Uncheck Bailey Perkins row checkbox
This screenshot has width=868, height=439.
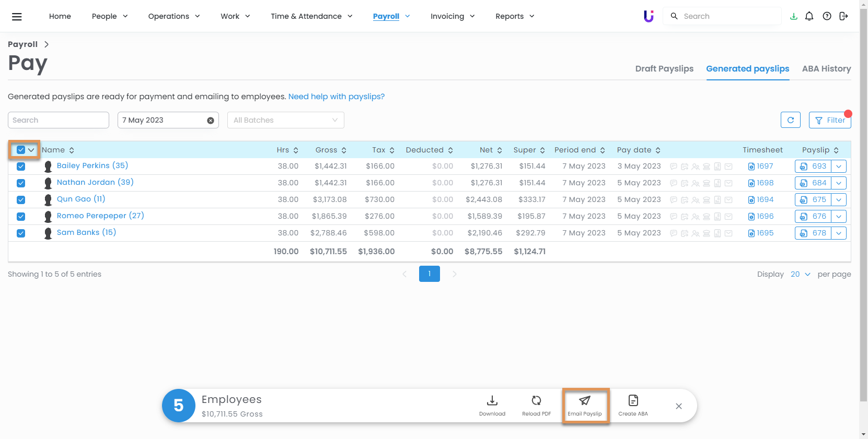21,167
